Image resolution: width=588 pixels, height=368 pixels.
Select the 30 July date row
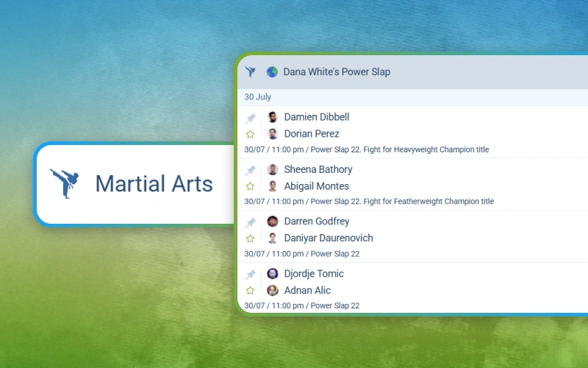coord(412,97)
